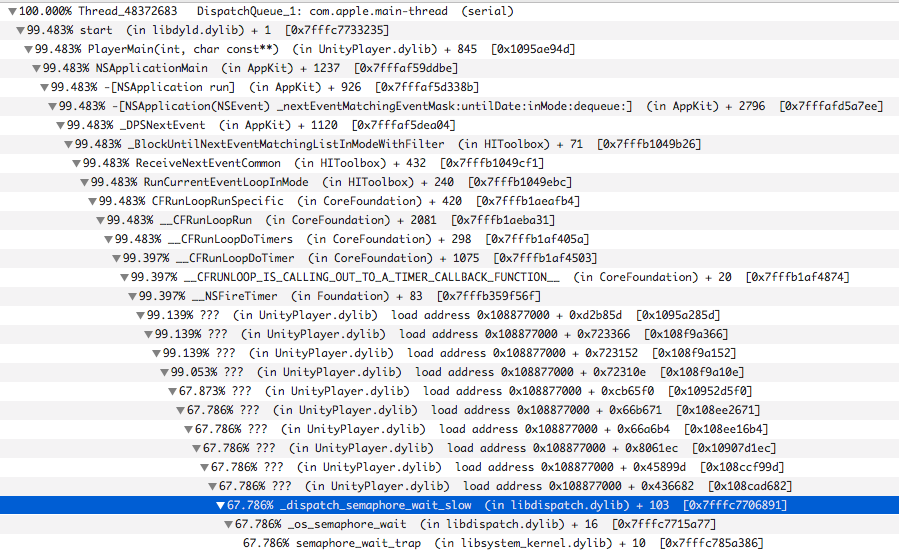Click the address [0x7fffb1049b26] in HIToolbox row
Image resolution: width=899 pixels, height=553 pixels.
point(649,144)
